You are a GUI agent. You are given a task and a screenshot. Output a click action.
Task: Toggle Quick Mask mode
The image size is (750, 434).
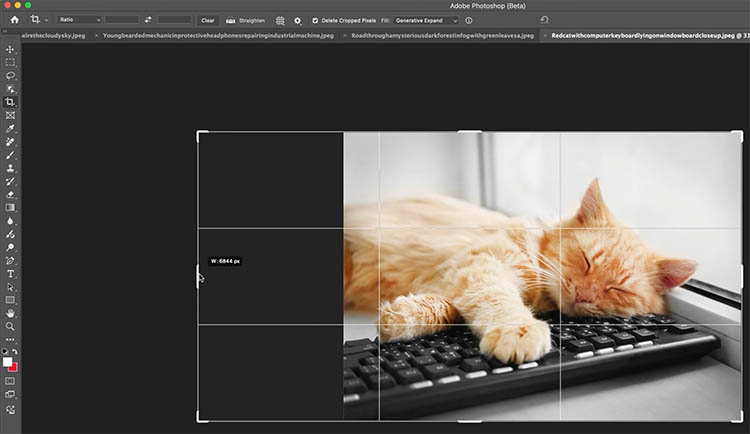10,381
